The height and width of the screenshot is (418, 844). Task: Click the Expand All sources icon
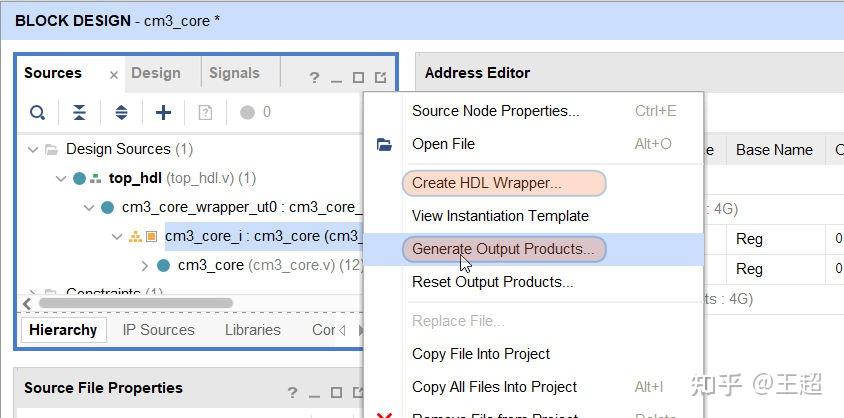(x=121, y=113)
